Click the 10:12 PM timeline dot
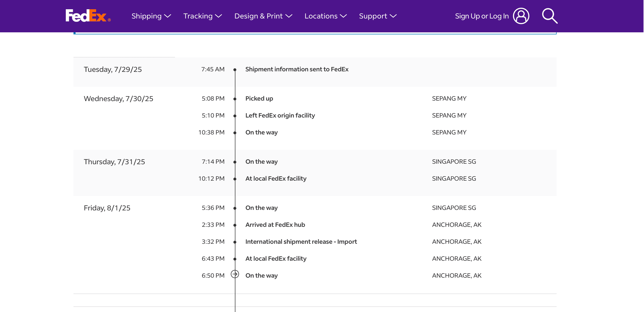Image resolution: width=644 pixels, height=312 pixels. click(235, 179)
